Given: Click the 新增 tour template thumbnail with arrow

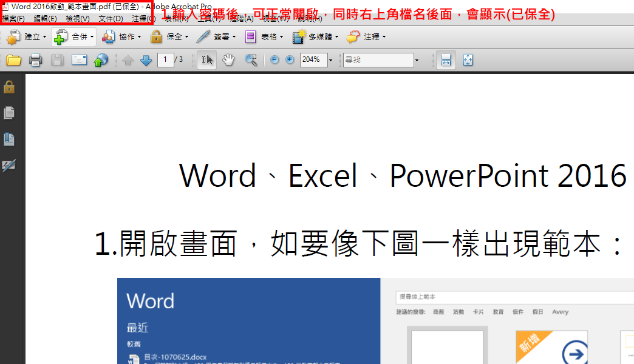Looking at the screenshot, I should [552, 347].
